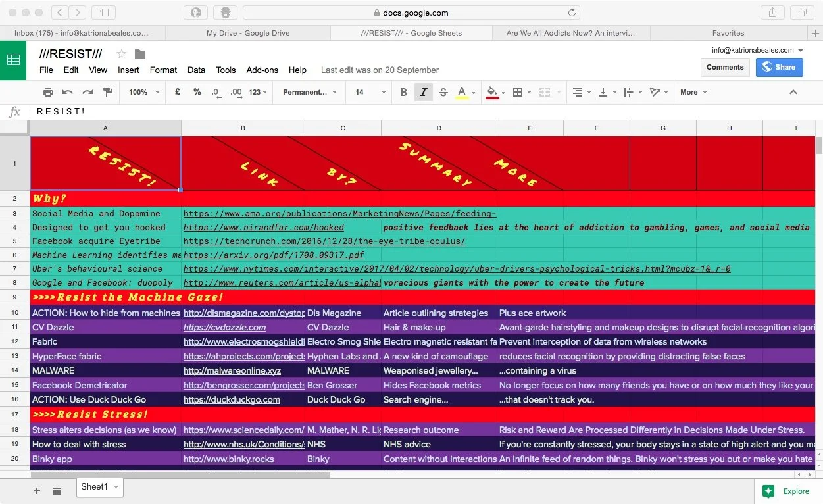Click the Comments button

click(x=725, y=67)
